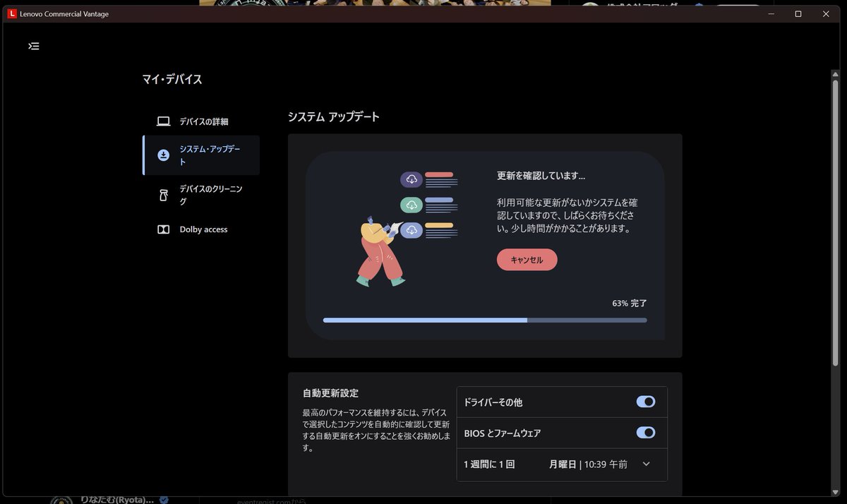847x504 pixels.
Task: Click the scrollbar down arrow
Action: pyautogui.click(x=836, y=492)
